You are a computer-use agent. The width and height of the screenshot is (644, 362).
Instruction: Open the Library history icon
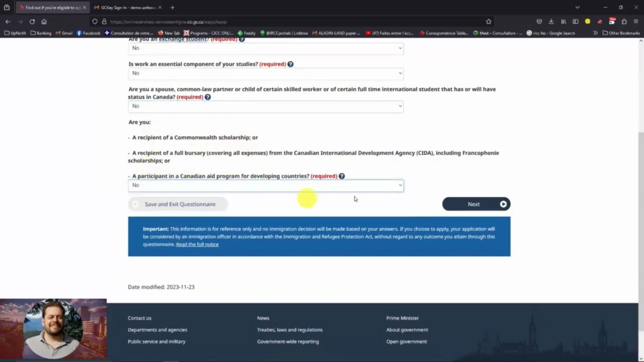[x=563, y=22]
